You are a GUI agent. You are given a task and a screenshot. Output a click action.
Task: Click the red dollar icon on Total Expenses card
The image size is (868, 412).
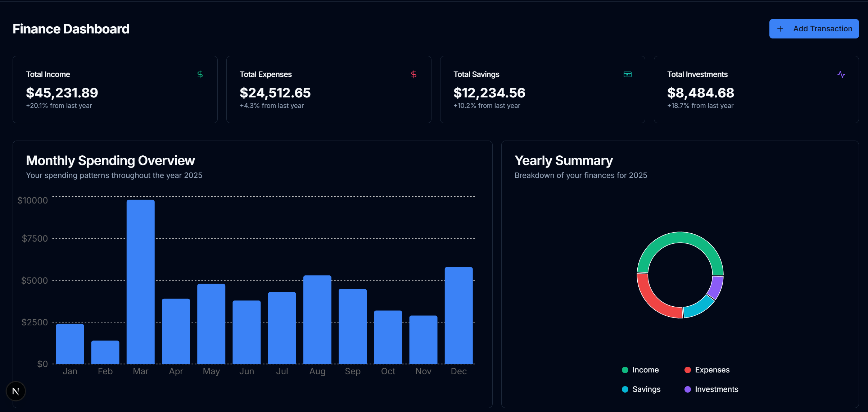point(413,74)
